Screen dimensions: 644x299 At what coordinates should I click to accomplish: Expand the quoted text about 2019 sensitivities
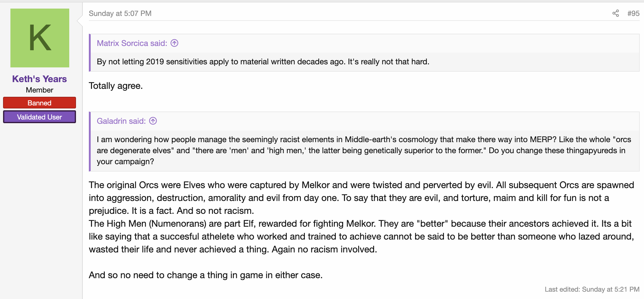click(x=263, y=62)
